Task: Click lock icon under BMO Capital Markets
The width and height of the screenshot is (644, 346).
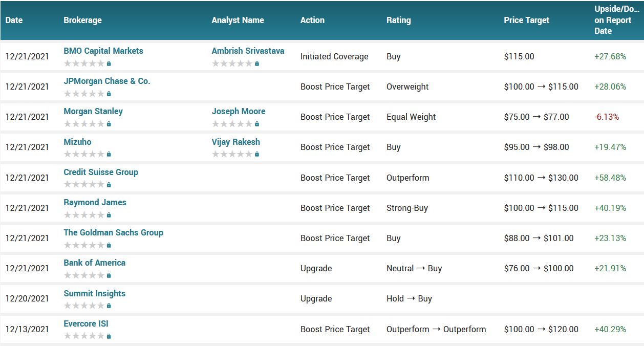Action: (x=109, y=63)
